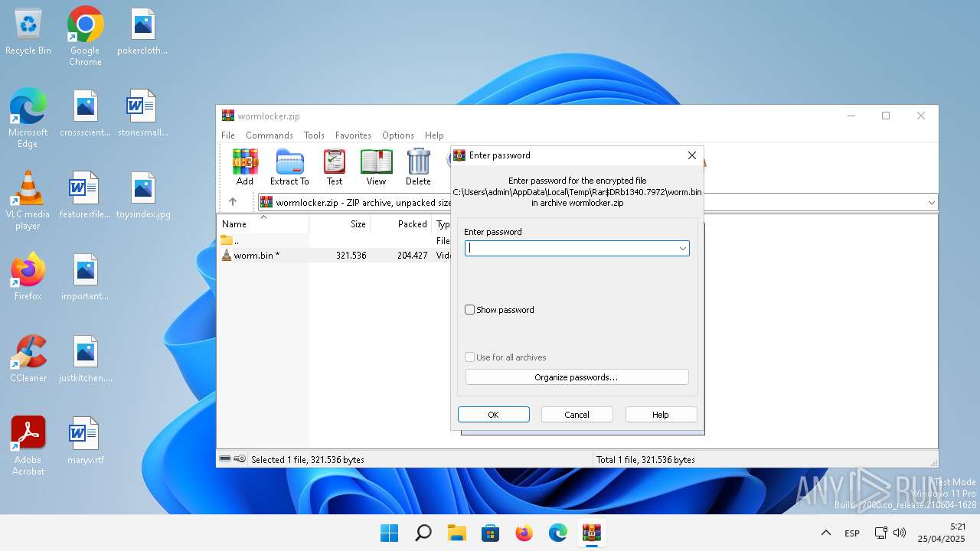
Task: Open the Help menu
Action: 434,135
